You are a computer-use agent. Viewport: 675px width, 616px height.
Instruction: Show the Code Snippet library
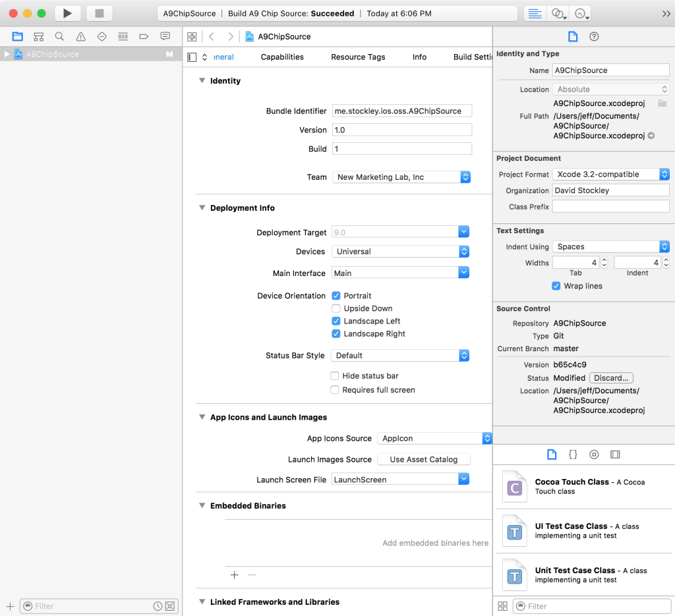tap(573, 455)
